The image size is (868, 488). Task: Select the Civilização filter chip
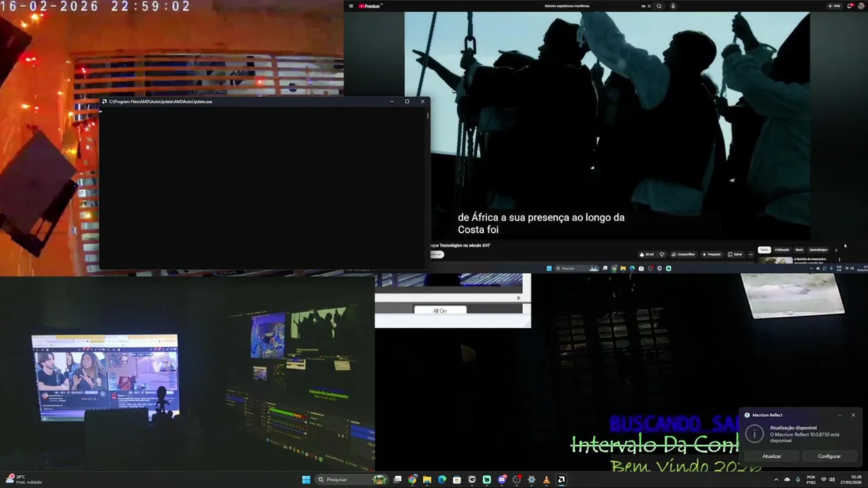pos(782,249)
